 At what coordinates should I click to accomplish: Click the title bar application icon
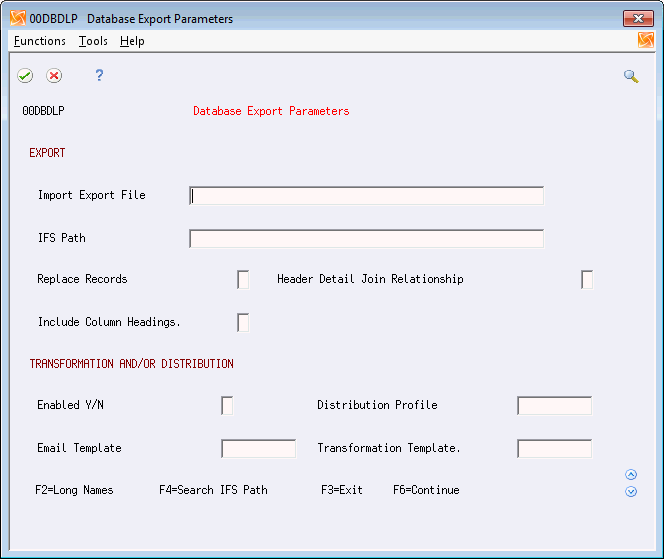tap(18, 18)
